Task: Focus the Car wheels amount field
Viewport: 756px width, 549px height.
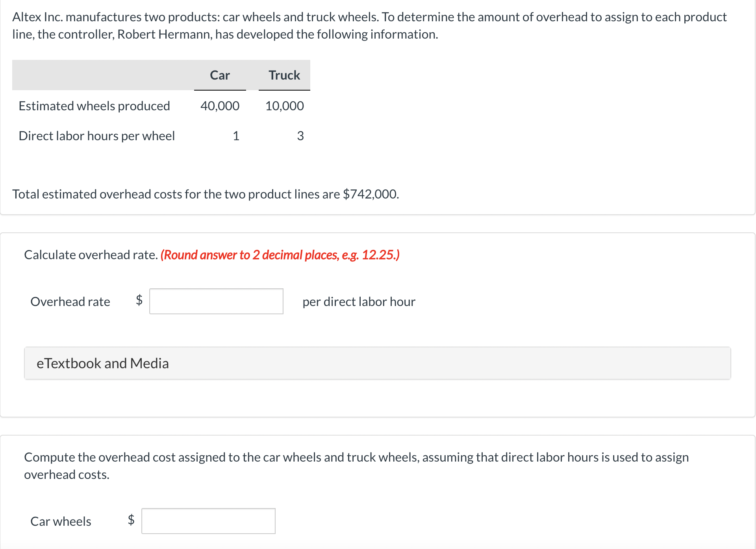Action: point(208,521)
